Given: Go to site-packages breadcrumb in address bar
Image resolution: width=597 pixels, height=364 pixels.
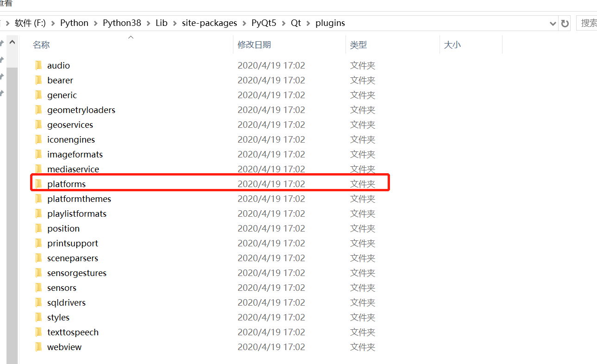Looking at the screenshot, I should coord(209,23).
